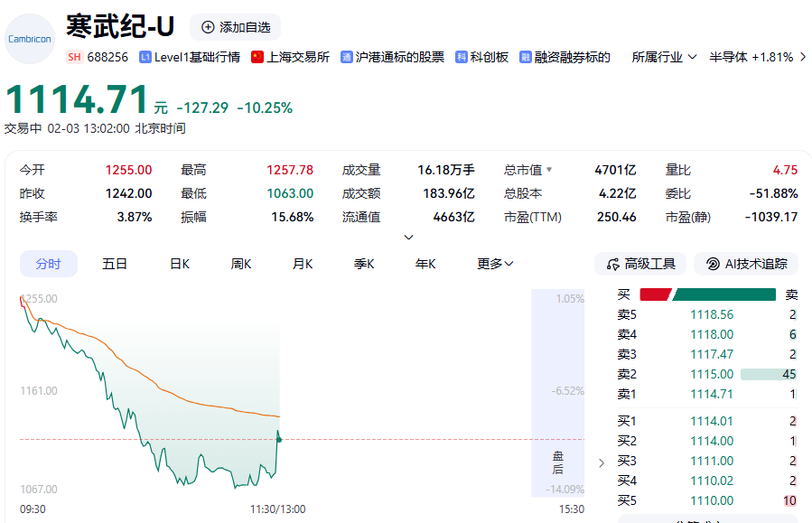Click the 卖3 price 1117.47
Viewport: 812px width, 523px height.
[712, 354]
